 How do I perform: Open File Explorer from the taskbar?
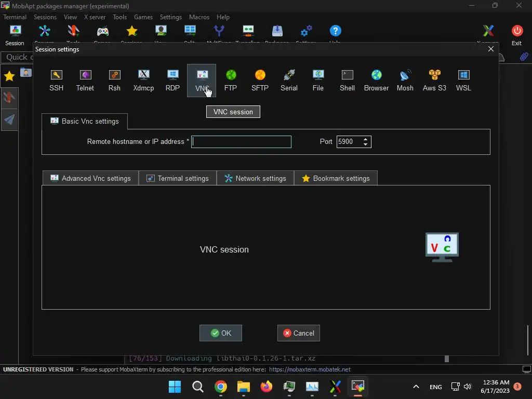[243, 387]
